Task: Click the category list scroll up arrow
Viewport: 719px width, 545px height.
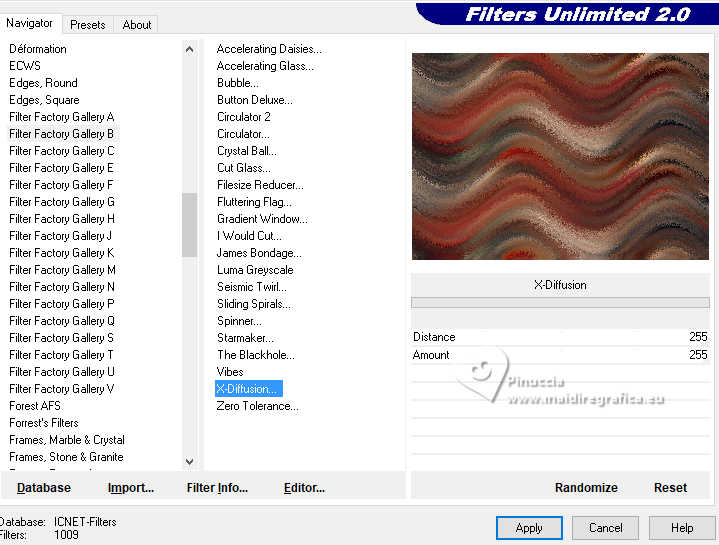Action: pos(189,49)
